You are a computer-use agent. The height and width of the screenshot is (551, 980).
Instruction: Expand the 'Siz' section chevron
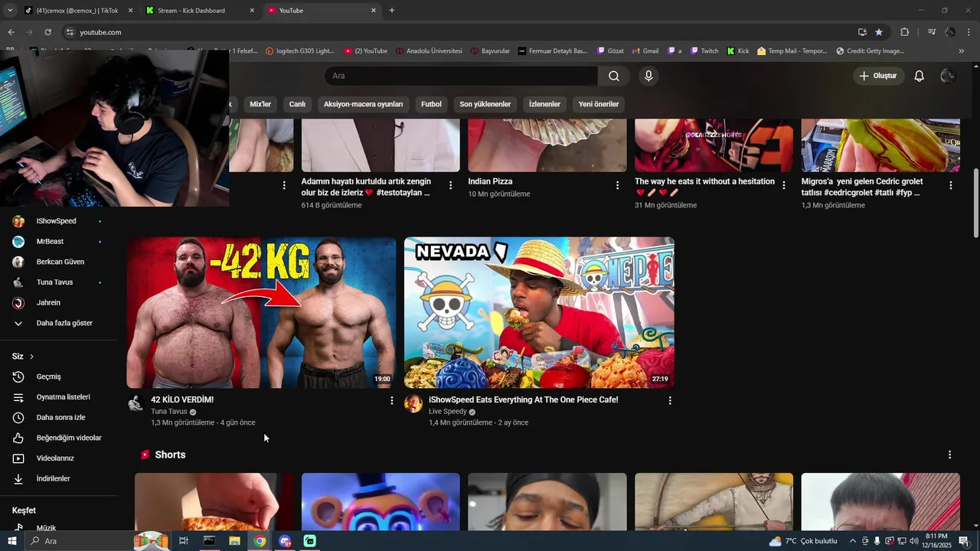[x=31, y=357]
